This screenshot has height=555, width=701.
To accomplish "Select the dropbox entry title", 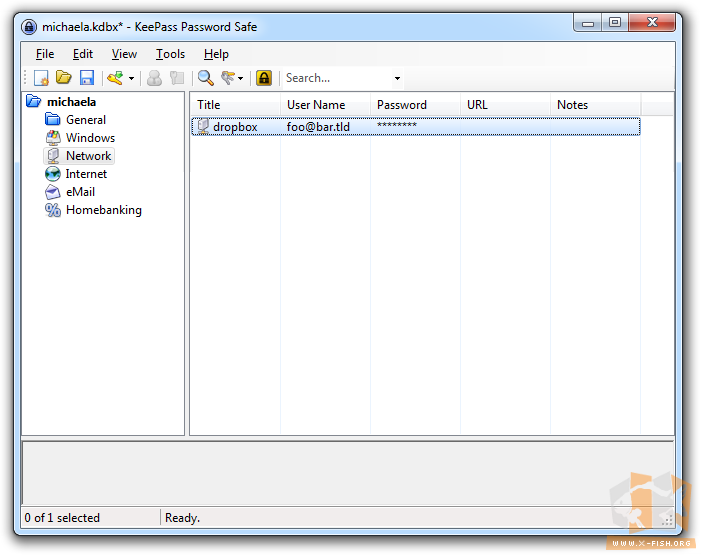I will pos(235,127).
